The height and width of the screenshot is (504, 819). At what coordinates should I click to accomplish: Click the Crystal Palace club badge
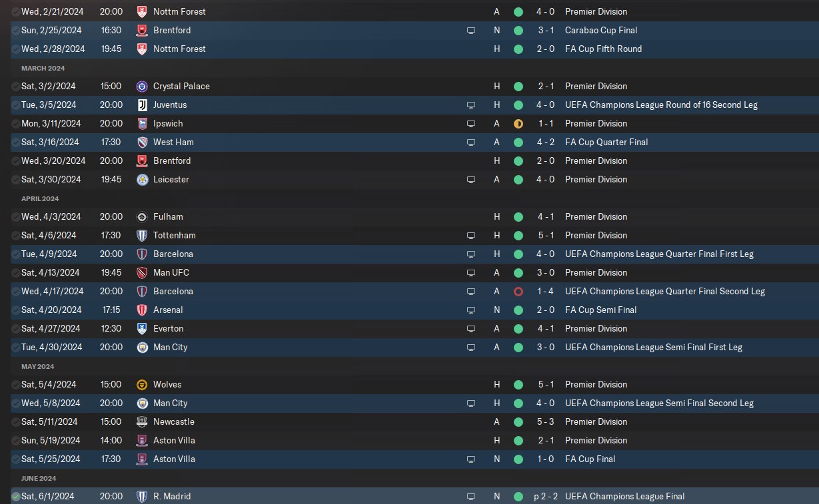(142, 86)
